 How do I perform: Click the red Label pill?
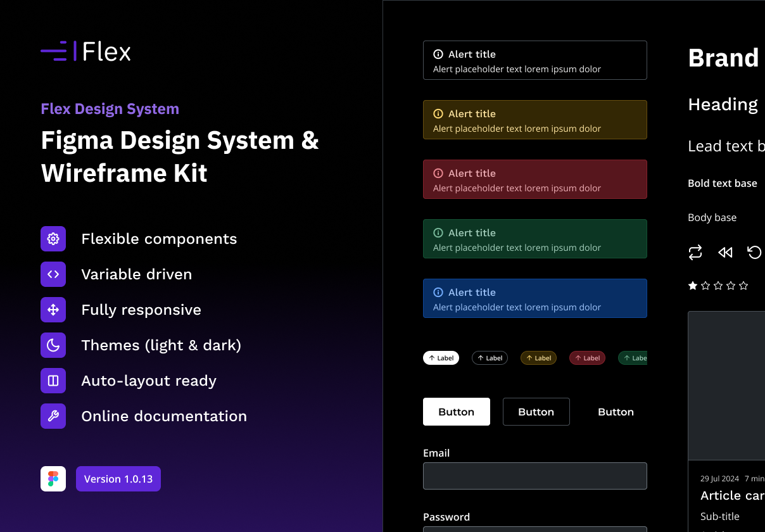click(587, 358)
